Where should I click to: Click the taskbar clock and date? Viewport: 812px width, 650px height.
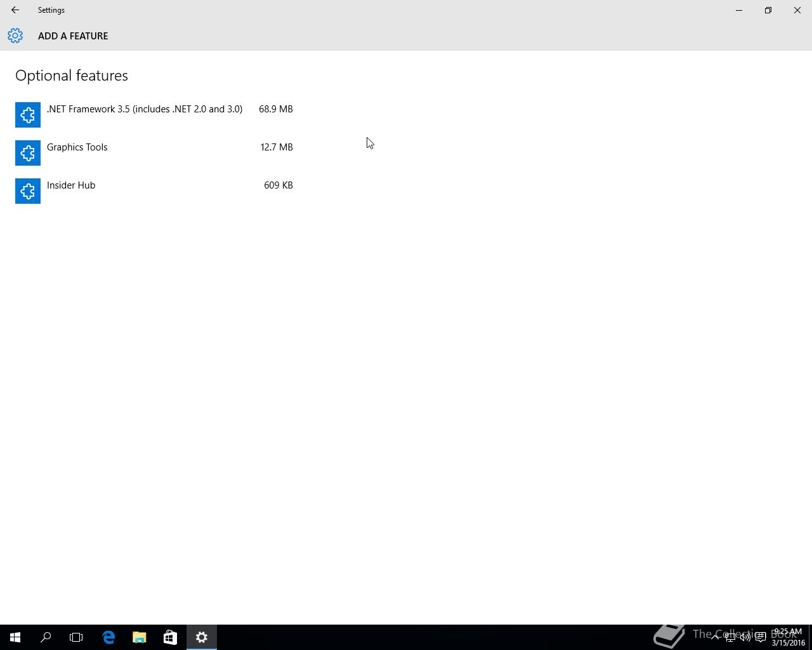pos(788,637)
